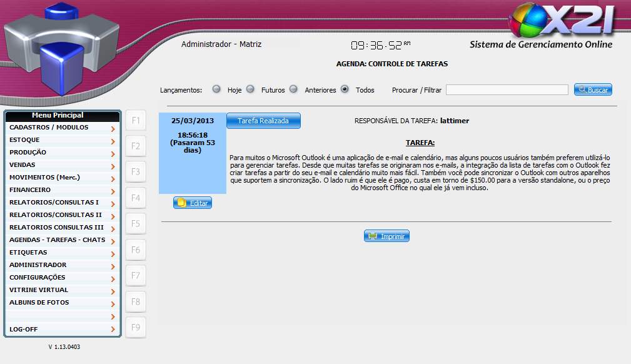This screenshot has width=631, height=364.
Task: Select the Hoje radio button
Action: coord(217,89)
